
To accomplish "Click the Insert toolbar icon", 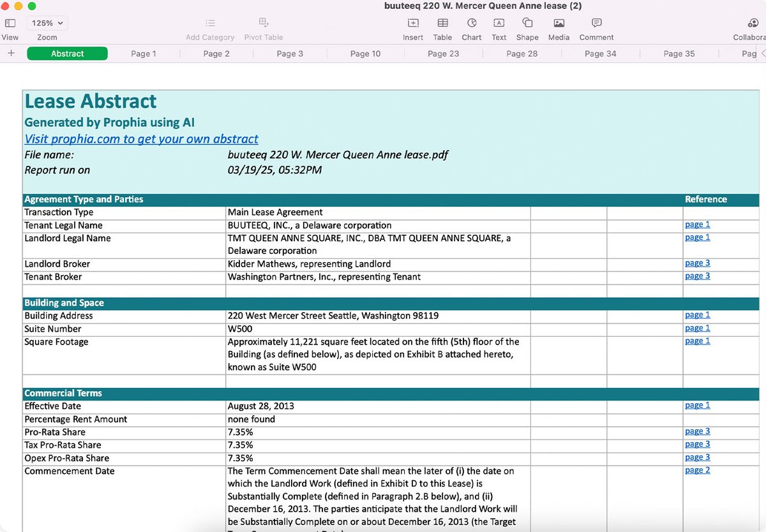I will tap(413, 23).
